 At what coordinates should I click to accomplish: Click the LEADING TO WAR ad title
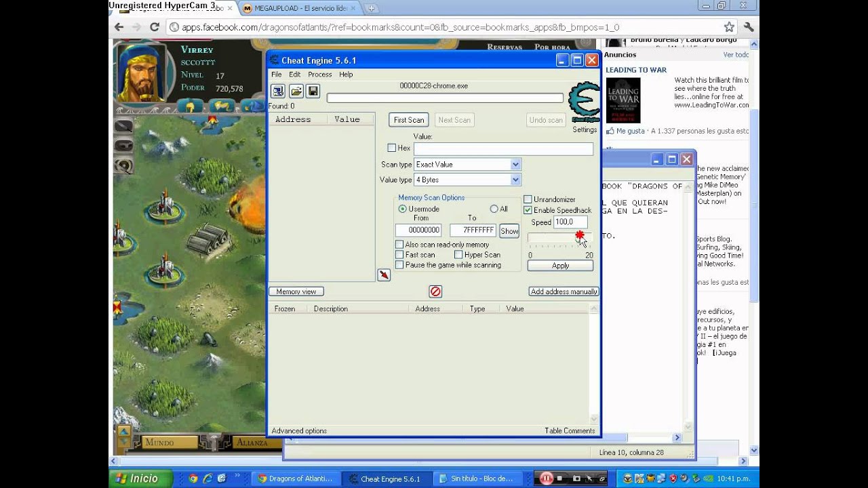(636, 70)
